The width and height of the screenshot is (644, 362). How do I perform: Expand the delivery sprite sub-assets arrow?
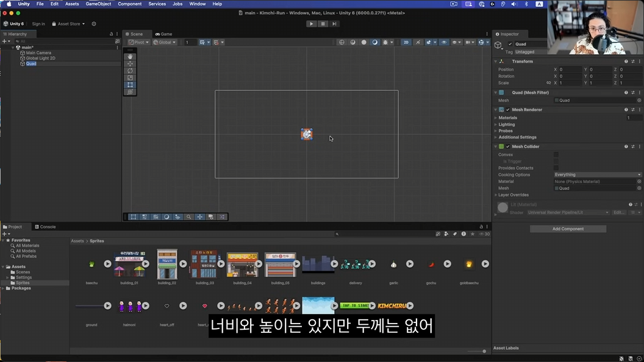(x=371, y=264)
